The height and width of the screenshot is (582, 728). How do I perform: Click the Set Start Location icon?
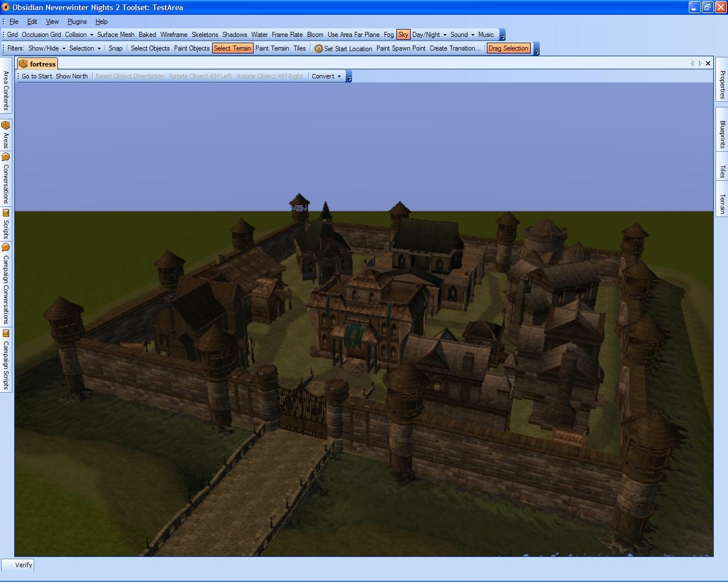point(318,49)
